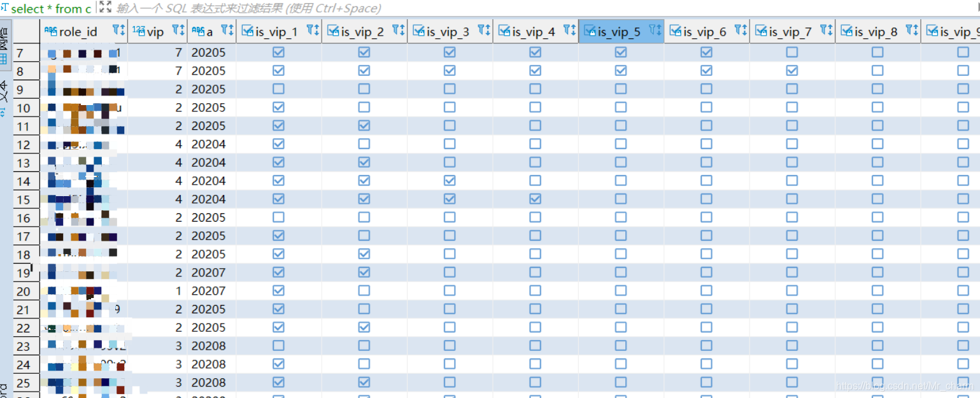Click the vip value 4 in row 13
Viewport: 980px width, 398px height.
[178, 162]
